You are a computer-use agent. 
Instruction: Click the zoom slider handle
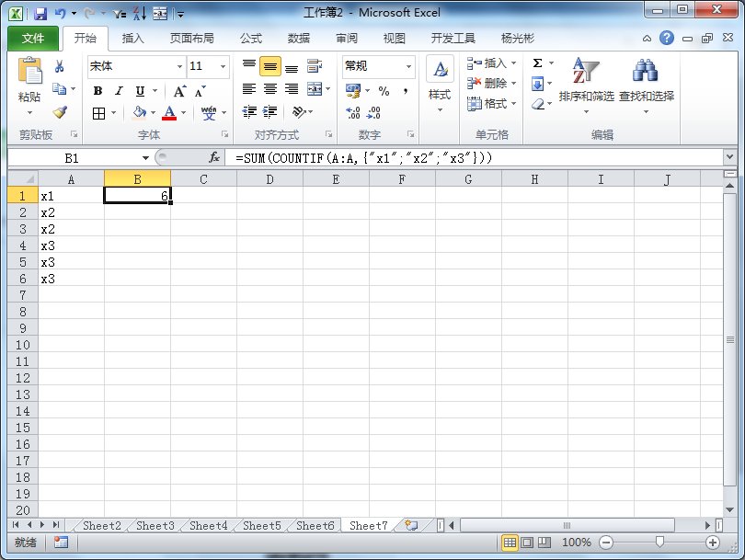(659, 543)
